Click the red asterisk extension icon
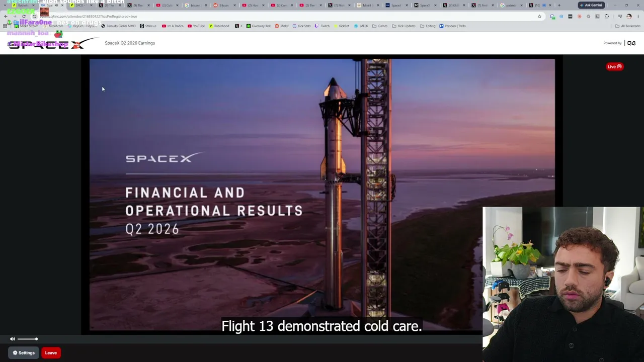This screenshot has height=362, width=644. [x=579, y=17]
